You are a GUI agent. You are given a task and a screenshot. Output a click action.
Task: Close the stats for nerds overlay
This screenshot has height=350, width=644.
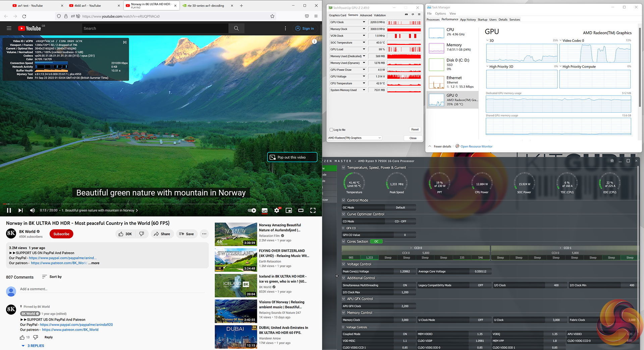click(125, 42)
